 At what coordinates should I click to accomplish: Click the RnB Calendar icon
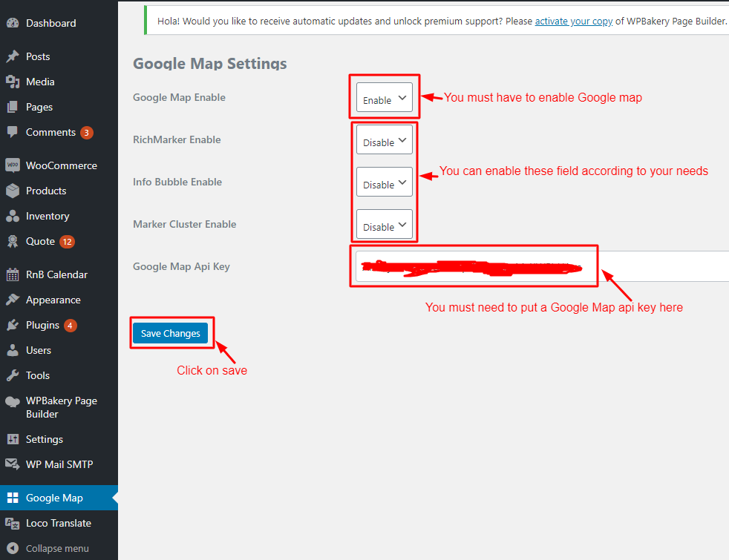[x=13, y=274]
